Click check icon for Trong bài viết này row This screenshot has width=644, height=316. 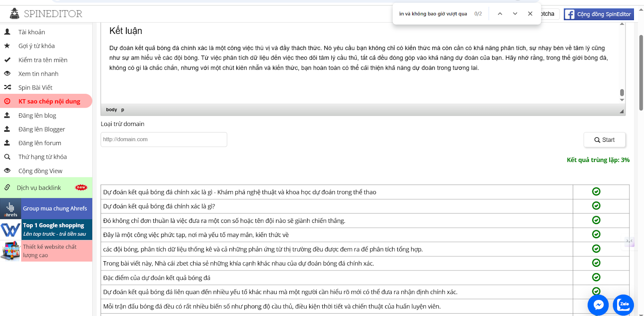(x=596, y=263)
